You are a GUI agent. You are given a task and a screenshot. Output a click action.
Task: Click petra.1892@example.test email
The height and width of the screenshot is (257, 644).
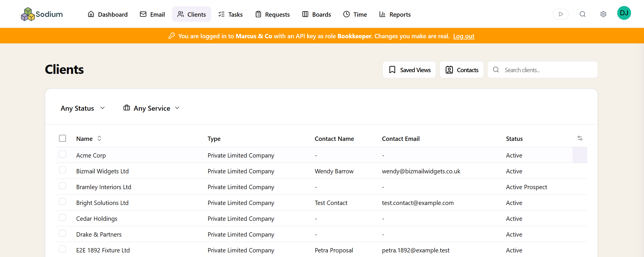416,250
